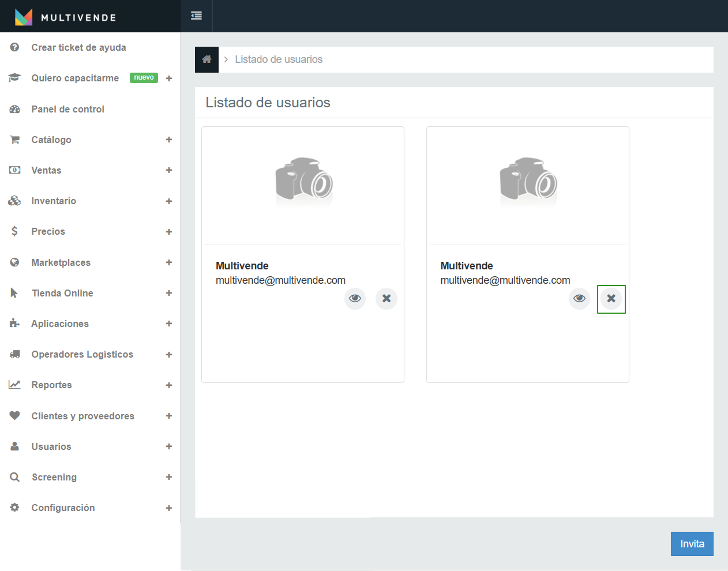Click the Reportes line chart icon
The height and width of the screenshot is (571, 728).
click(x=15, y=385)
